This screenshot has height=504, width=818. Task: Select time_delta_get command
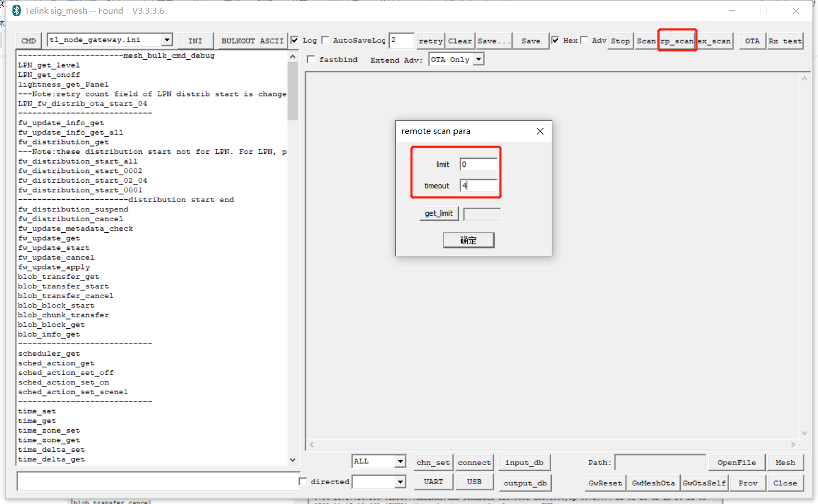pos(52,459)
